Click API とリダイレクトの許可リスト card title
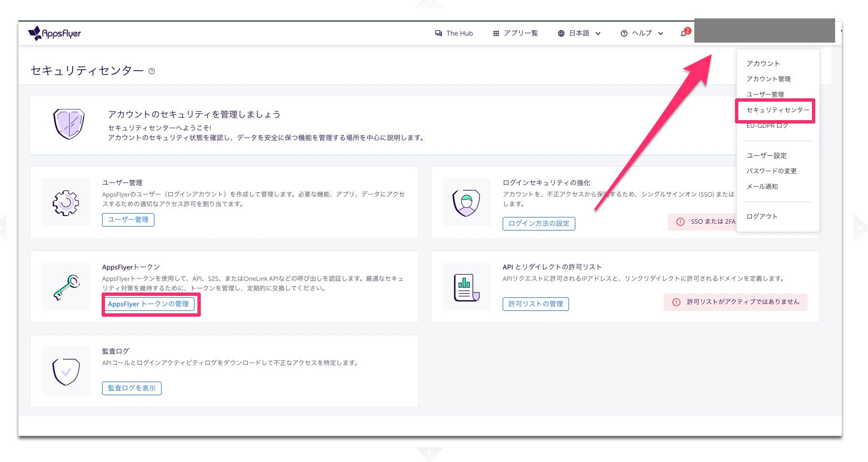 point(552,267)
